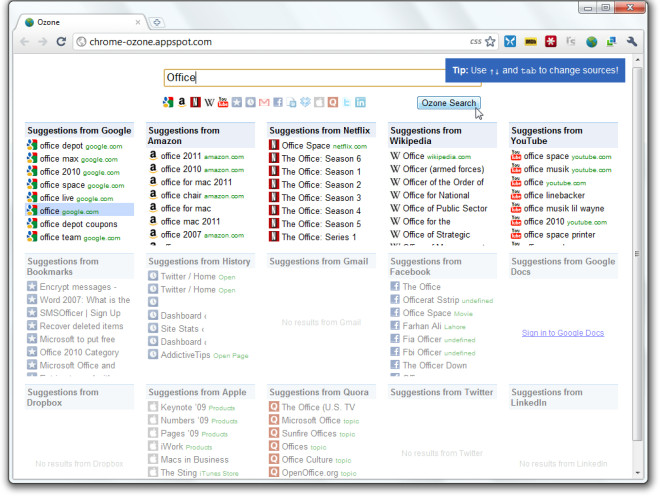This screenshot has height=496, width=660.
Task: Open 'SMSOfficer | Sign Up' bookmark suggestion
Action: tap(80, 313)
